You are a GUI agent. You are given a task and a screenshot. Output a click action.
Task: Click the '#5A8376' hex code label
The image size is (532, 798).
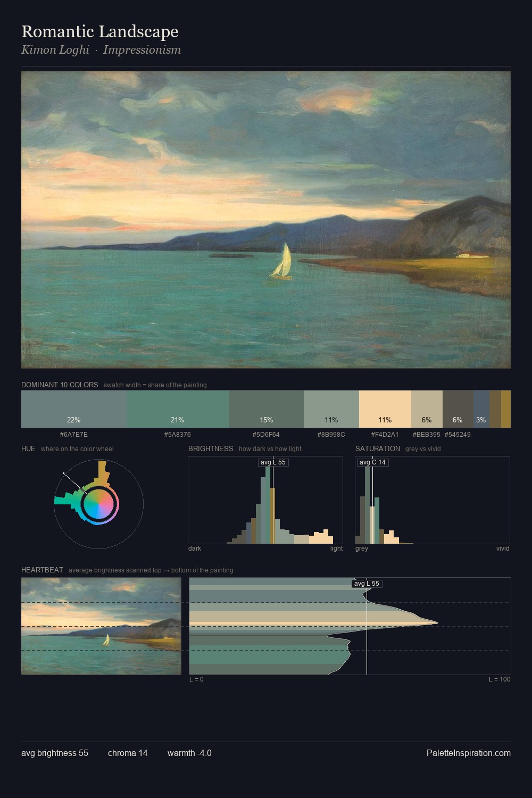tap(178, 435)
